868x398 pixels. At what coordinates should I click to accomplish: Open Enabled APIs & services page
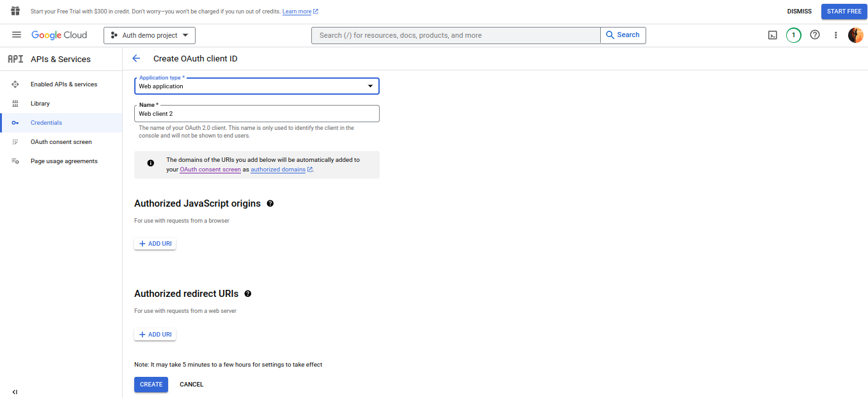click(x=64, y=84)
